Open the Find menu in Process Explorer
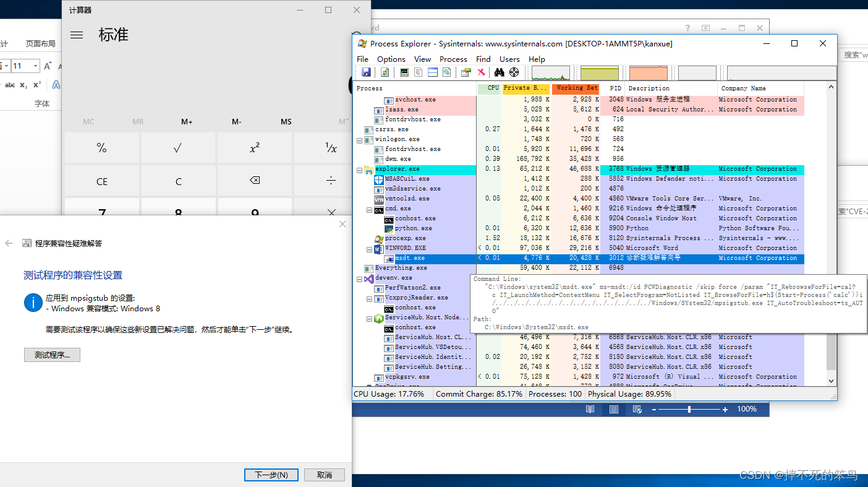Image resolution: width=868 pixels, height=487 pixels. point(483,59)
